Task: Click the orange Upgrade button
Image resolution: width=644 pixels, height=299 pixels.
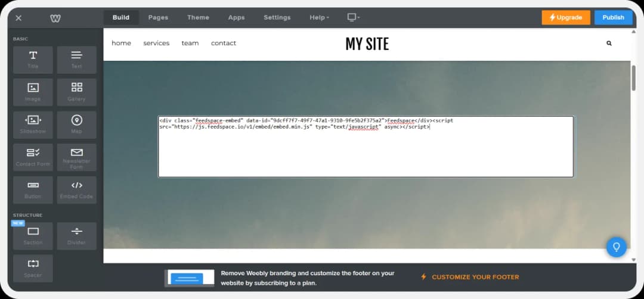Action: coord(565,18)
